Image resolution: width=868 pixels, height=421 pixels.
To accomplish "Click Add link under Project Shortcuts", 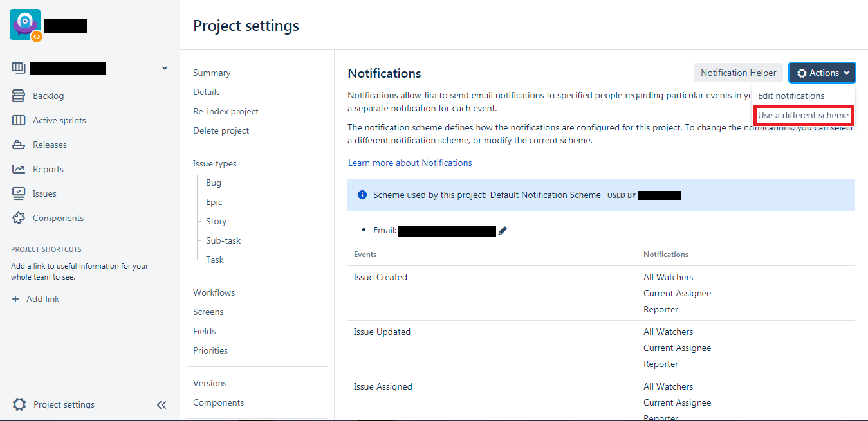I will [36, 298].
